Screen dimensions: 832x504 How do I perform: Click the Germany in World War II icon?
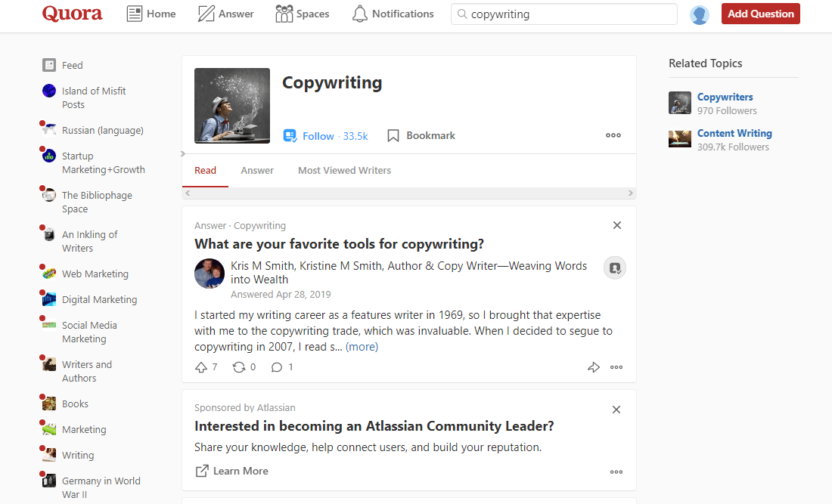pos(49,481)
